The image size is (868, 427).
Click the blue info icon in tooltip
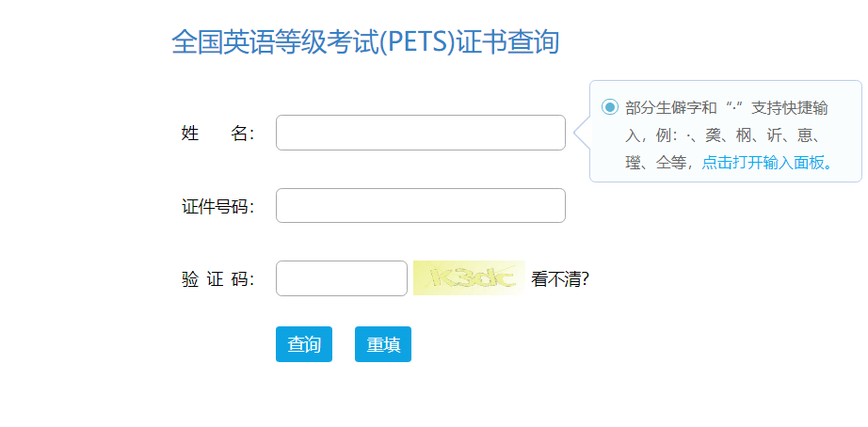pyautogui.click(x=609, y=107)
